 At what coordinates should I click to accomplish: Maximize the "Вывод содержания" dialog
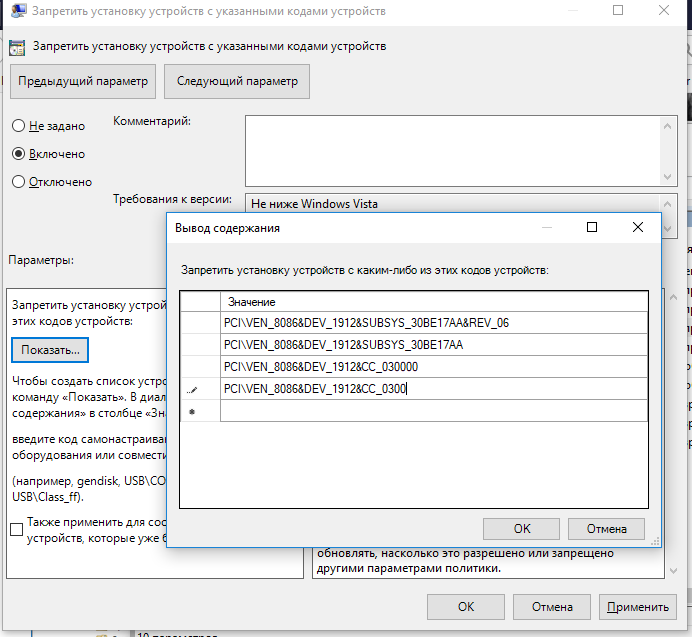(x=591, y=228)
